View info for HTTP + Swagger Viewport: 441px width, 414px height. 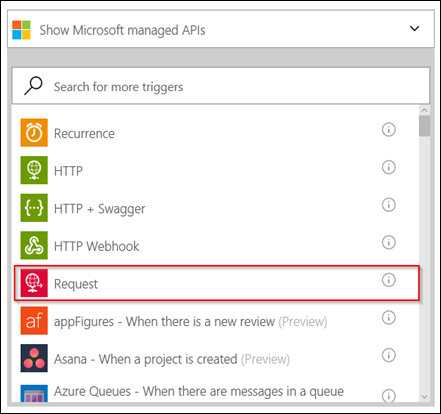pos(389,205)
